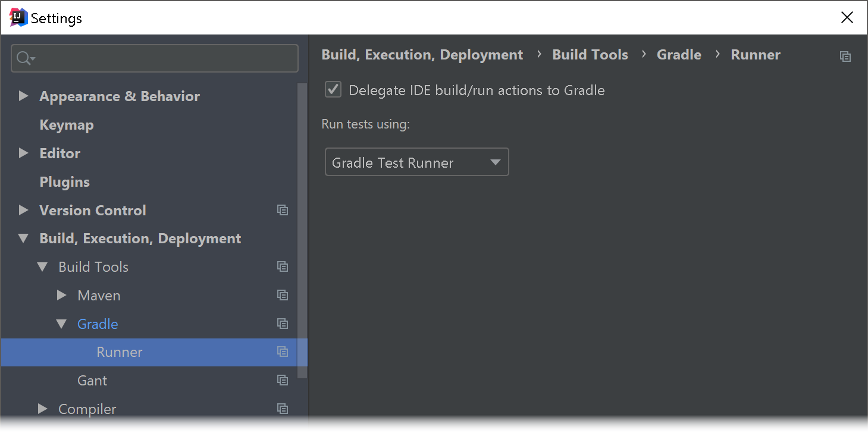Image resolution: width=868 pixels, height=433 pixels.
Task: Select Gant in the Build Tools list
Action: tap(92, 381)
